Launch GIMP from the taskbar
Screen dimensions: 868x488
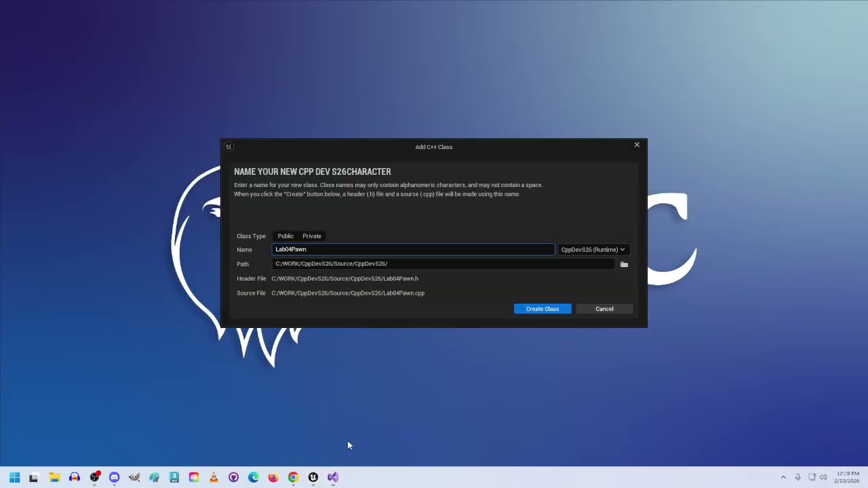click(134, 477)
